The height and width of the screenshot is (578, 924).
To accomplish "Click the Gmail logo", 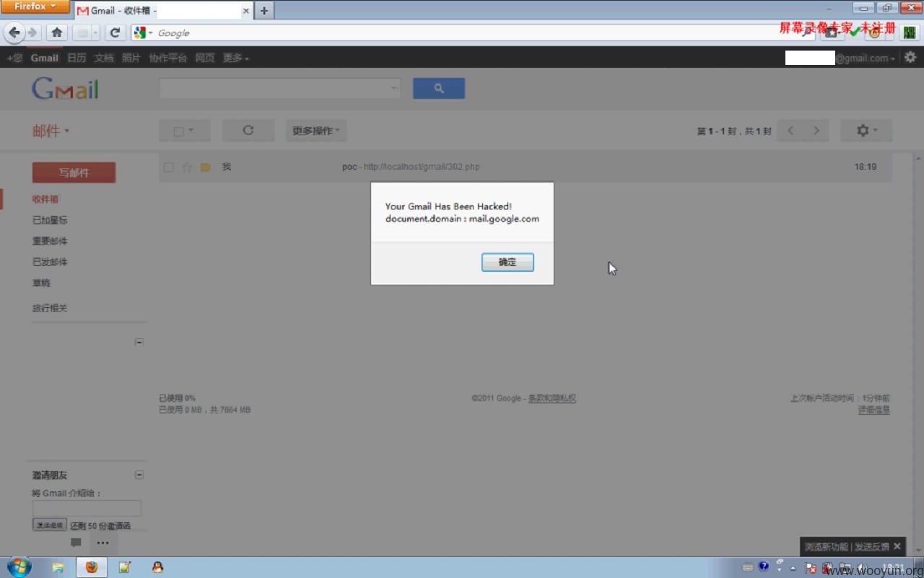I will pos(65,89).
